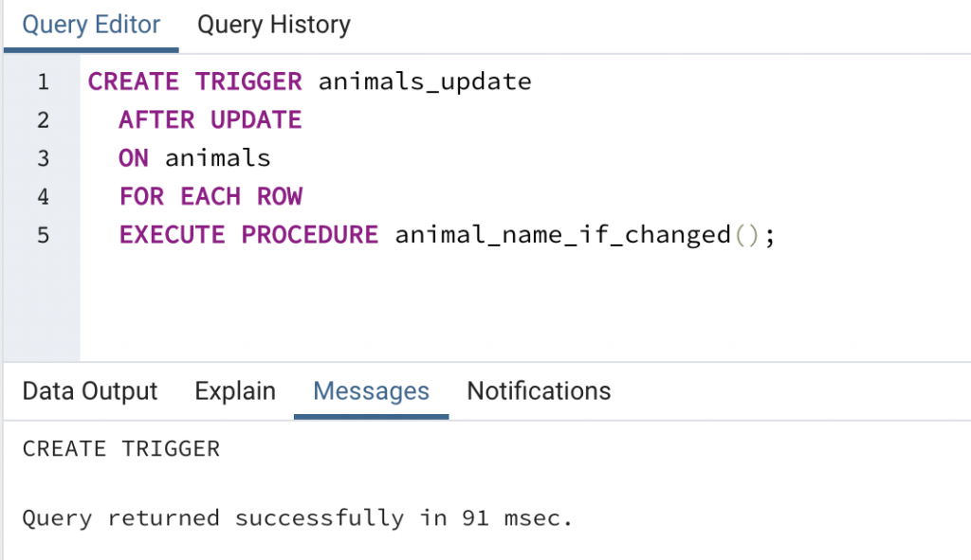Click the CREATE TRIGGER keywords in the editor

[x=194, y=81]
